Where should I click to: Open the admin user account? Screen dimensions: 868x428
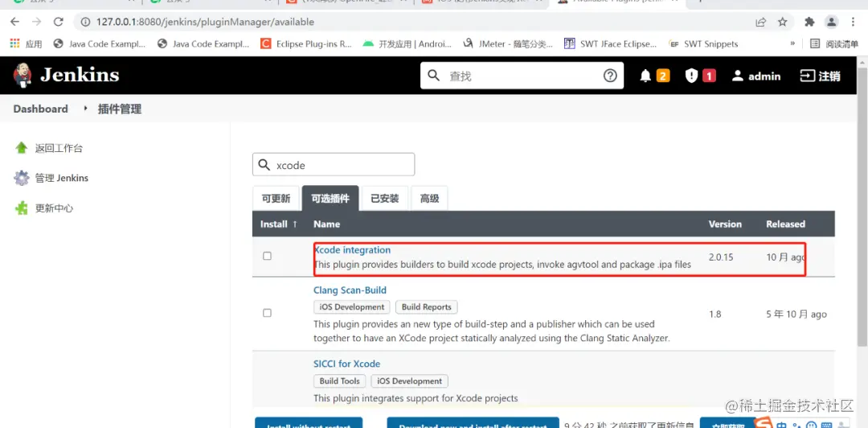point(755,76)
